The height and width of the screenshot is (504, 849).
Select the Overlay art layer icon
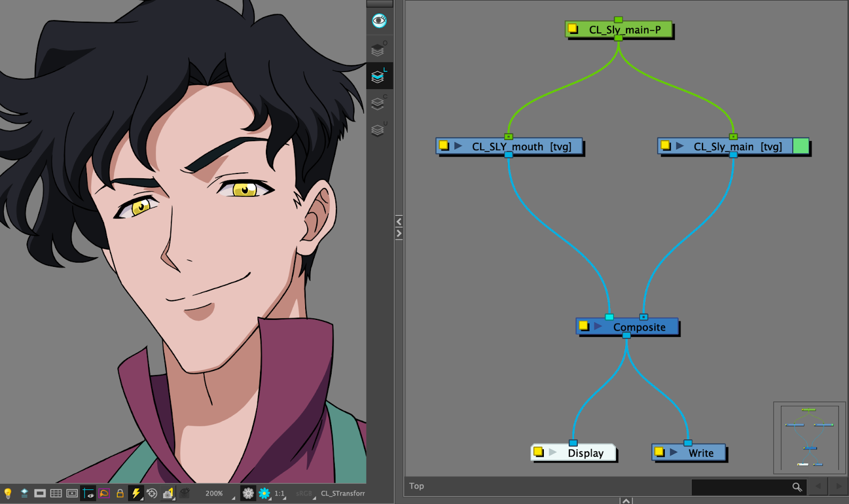click(x=378, y=50)
